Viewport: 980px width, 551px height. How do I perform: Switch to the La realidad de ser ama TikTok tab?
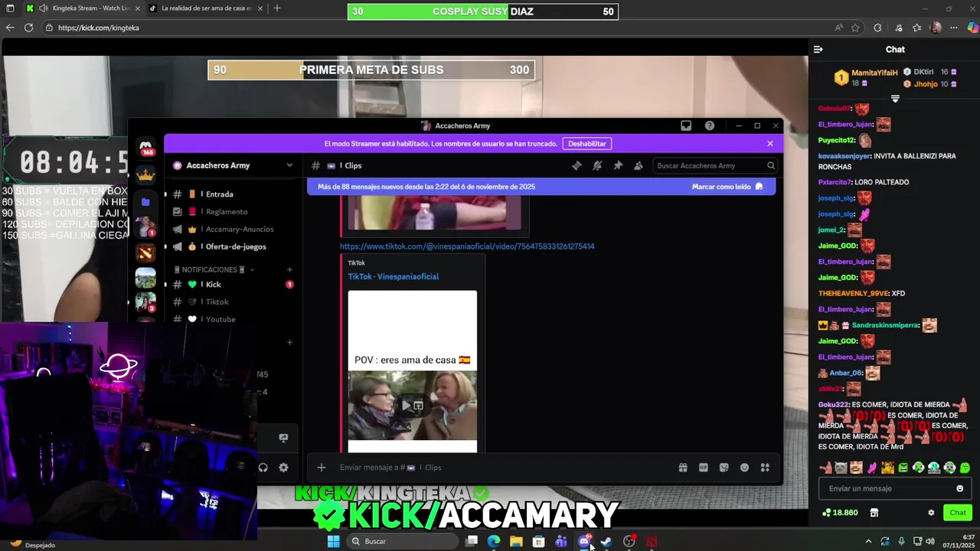click(x=204, y=8)
